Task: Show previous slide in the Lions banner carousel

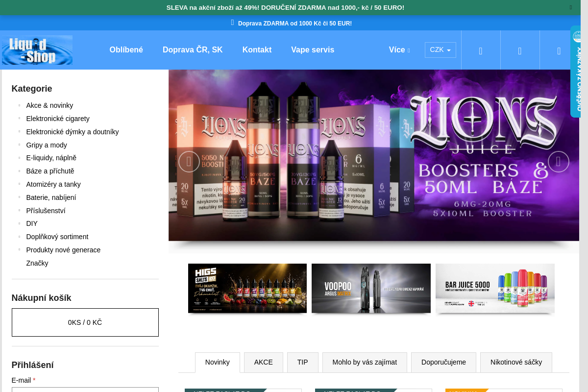Action: tap(189, 162)
